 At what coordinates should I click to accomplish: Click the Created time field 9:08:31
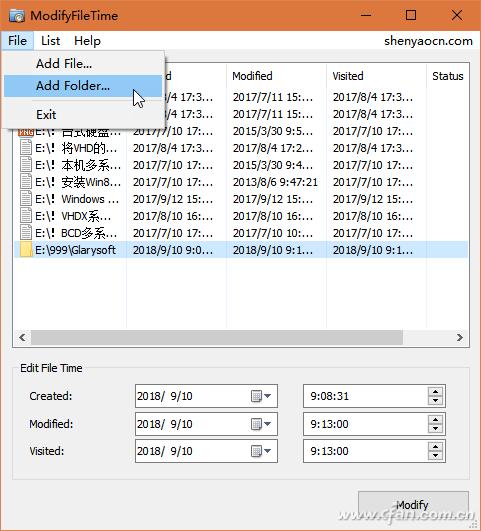coord(374,396)
